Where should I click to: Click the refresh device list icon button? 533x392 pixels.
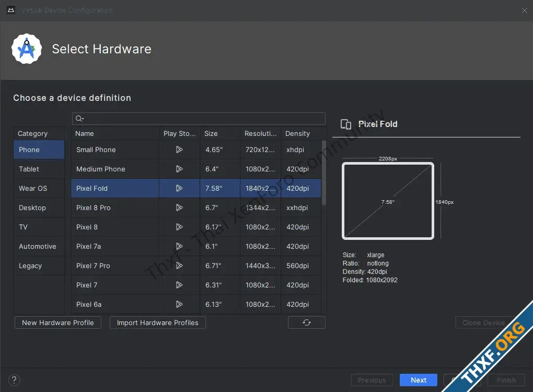click(307, 322)
